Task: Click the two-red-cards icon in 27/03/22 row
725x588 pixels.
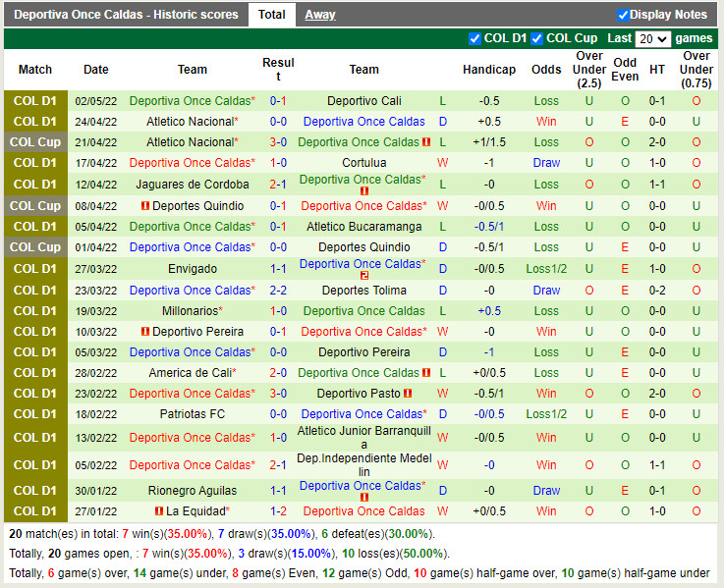Action: (363, 276)
